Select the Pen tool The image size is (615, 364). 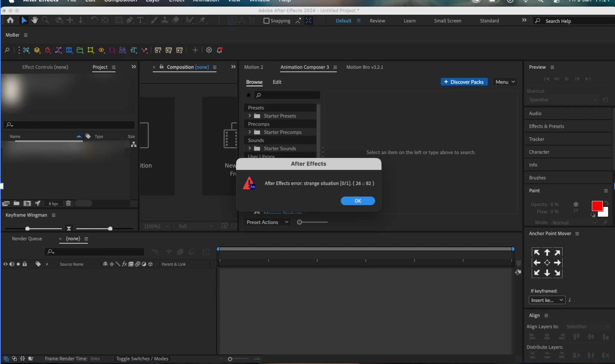click(129, 20)
